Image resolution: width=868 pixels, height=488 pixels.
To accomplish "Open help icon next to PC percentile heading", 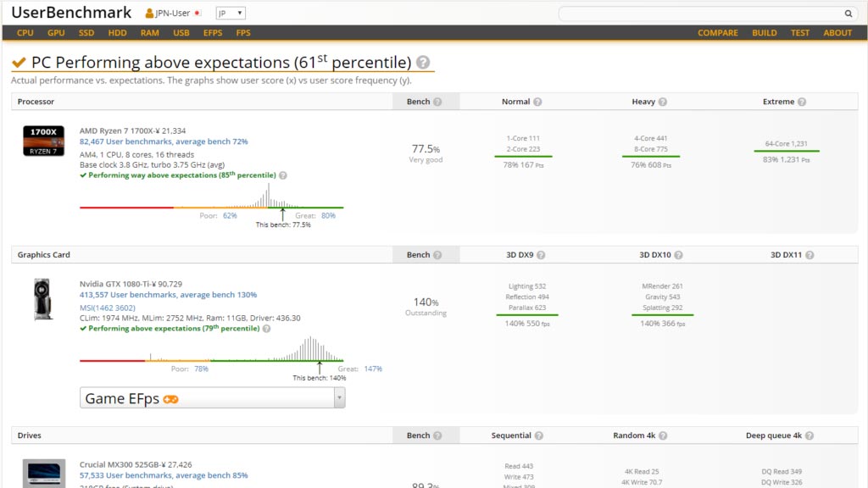I will coord(423,63).
